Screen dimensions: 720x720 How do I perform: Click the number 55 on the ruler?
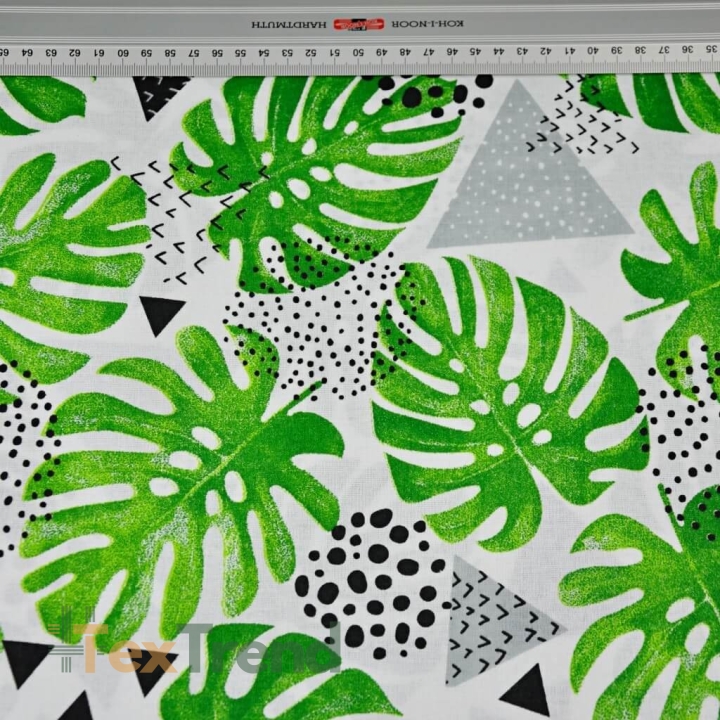240,53
